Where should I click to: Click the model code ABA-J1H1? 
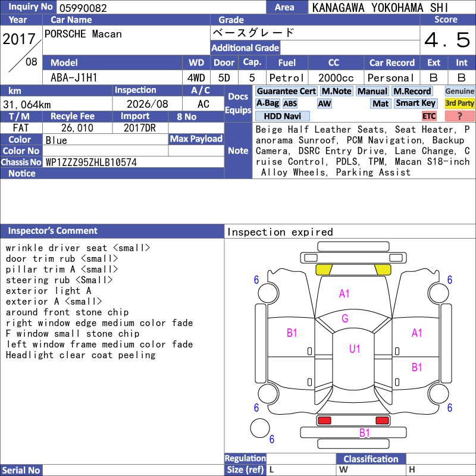coord(74,78)
